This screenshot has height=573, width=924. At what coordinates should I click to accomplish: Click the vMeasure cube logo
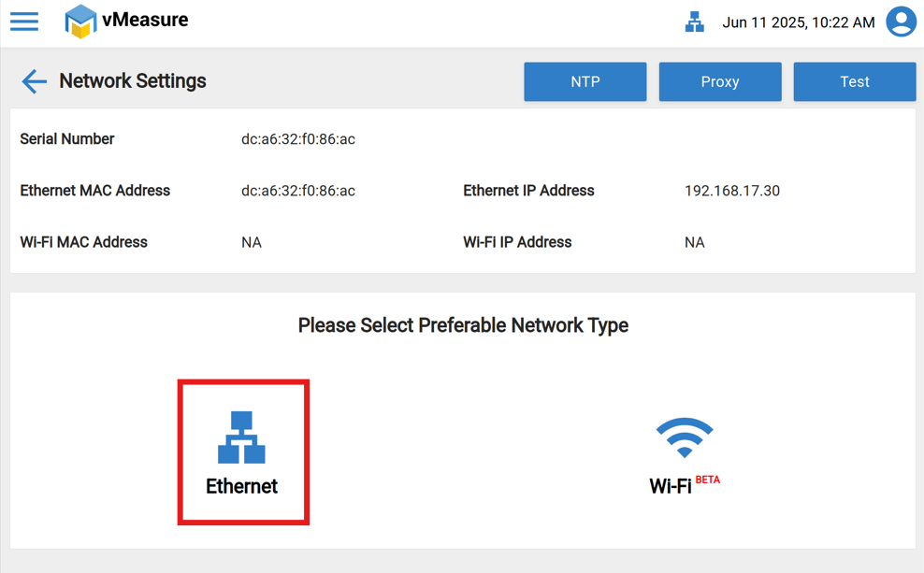pos(80,21)
